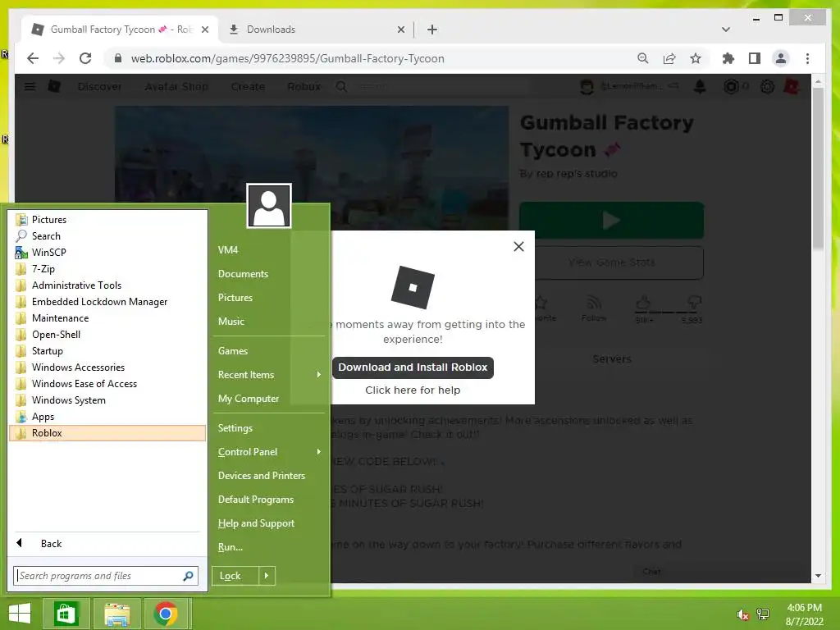Open the Chrome profile avatar

(781, 58)
